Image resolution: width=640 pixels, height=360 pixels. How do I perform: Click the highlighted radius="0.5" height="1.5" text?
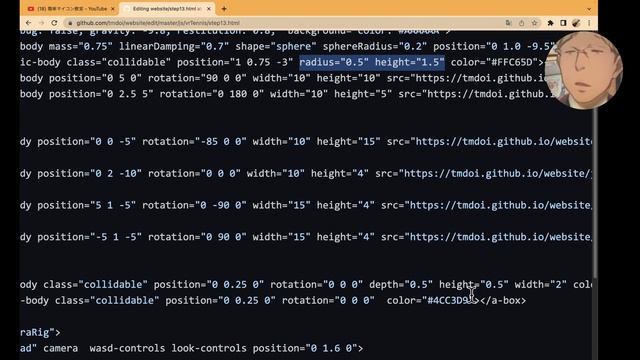[x=372, y=62]
